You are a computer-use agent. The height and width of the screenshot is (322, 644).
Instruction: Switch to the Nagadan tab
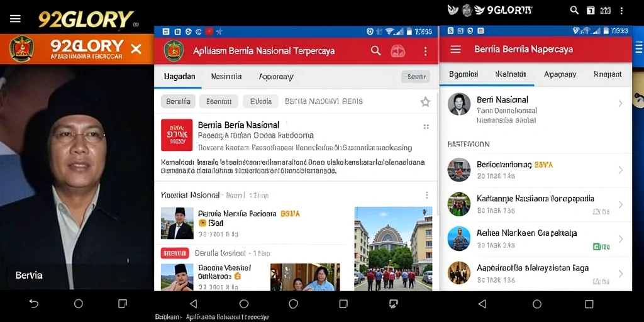click(x=179, y=76)
